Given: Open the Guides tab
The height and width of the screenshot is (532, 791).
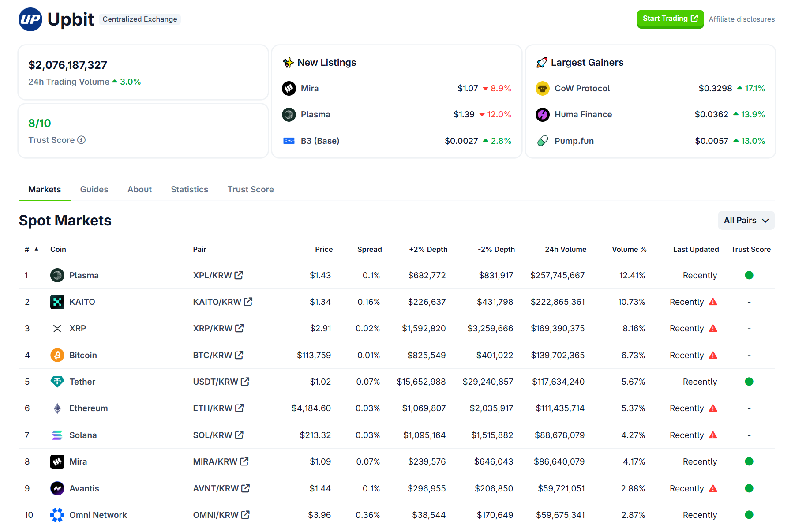Looking at the screenshot, I should tap(94, 189).
